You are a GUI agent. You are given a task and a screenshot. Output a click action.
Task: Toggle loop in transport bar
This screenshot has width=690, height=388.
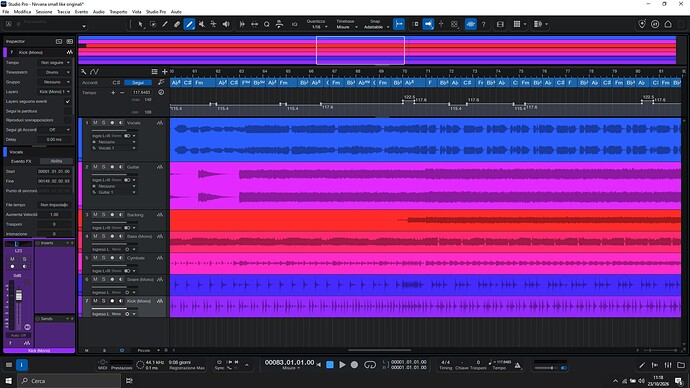[x=370, y=365]
